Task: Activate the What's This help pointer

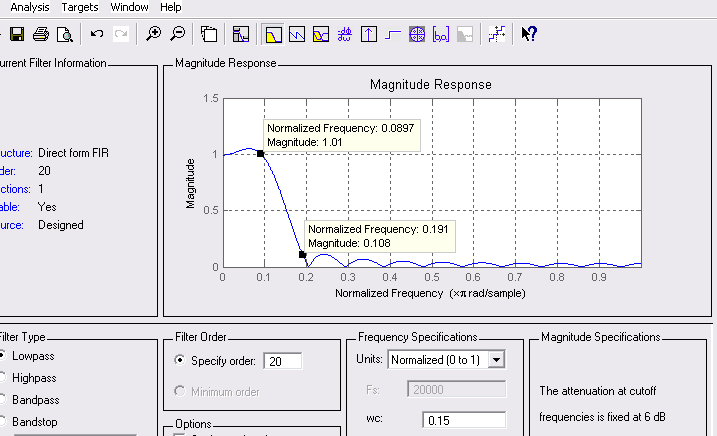Action: (x=529, y=34)
